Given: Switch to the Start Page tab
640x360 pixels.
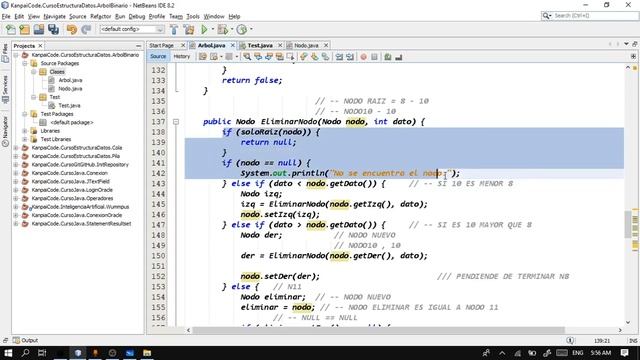Looking at the screenshot, I should [x=162, y=45].
